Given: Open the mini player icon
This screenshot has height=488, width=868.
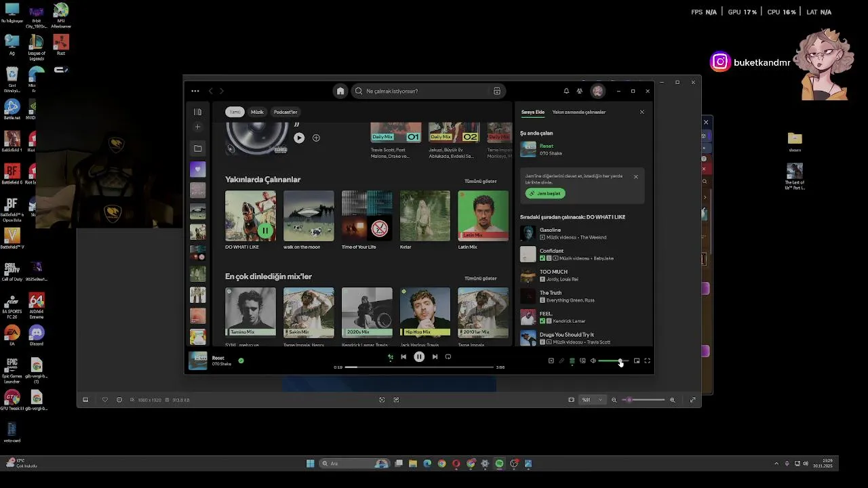Looking at the screenshot, I should (x=637, y=361).
